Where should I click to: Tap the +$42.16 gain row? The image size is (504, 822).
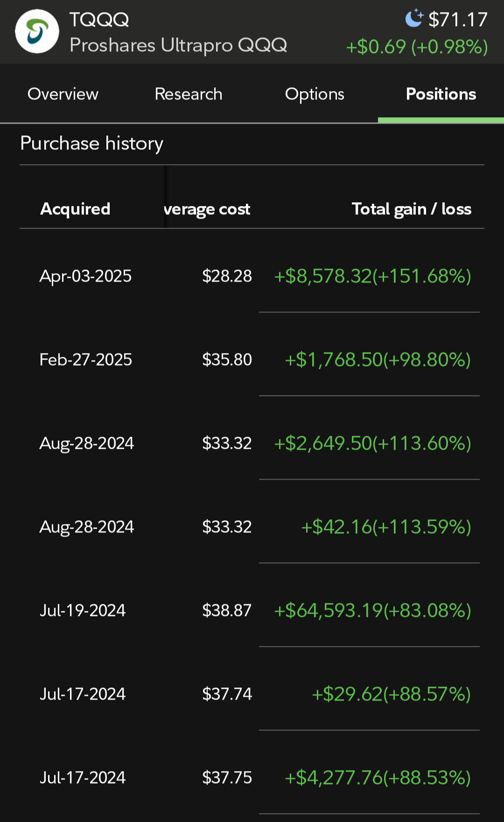click(252, 527)
